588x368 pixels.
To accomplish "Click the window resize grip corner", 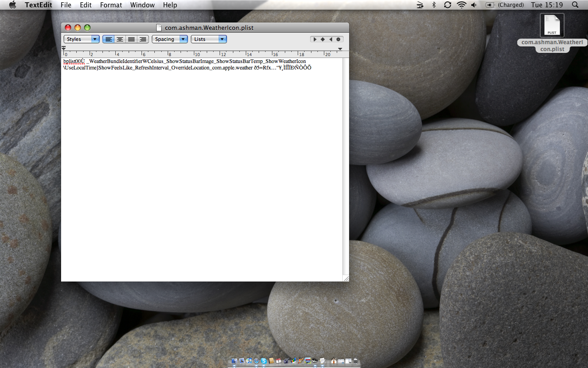I will pos(346,278).
